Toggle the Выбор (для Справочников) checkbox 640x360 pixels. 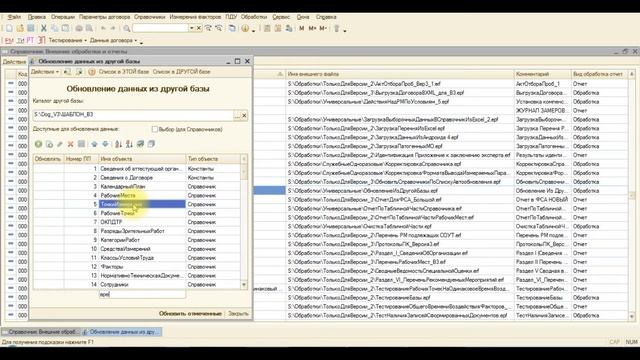(155, 129)
